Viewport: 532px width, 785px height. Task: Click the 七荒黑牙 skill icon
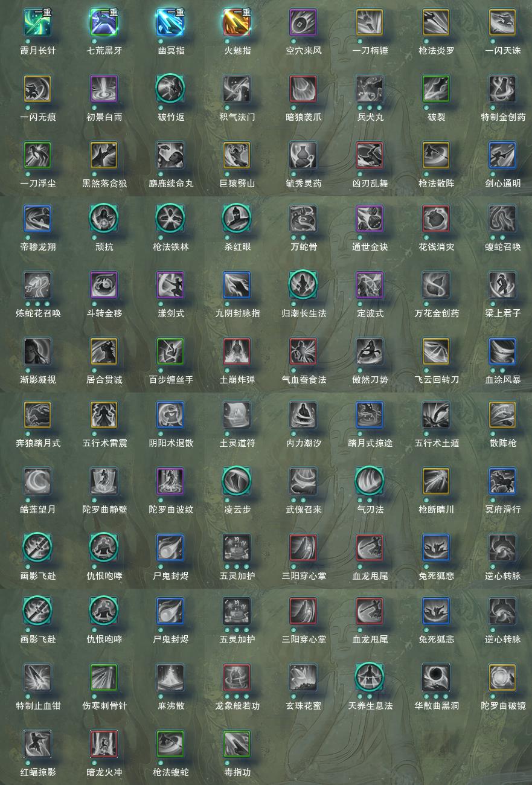tap(104, 22)
